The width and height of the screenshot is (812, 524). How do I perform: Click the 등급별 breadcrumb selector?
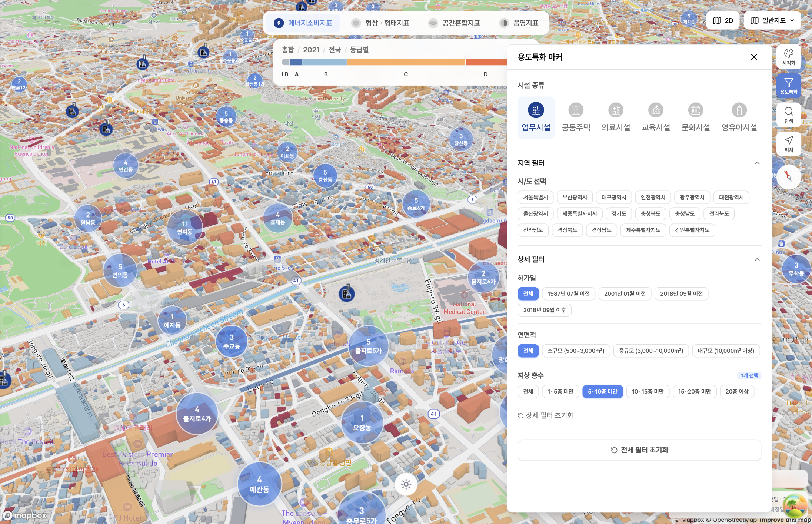[359, 50]
